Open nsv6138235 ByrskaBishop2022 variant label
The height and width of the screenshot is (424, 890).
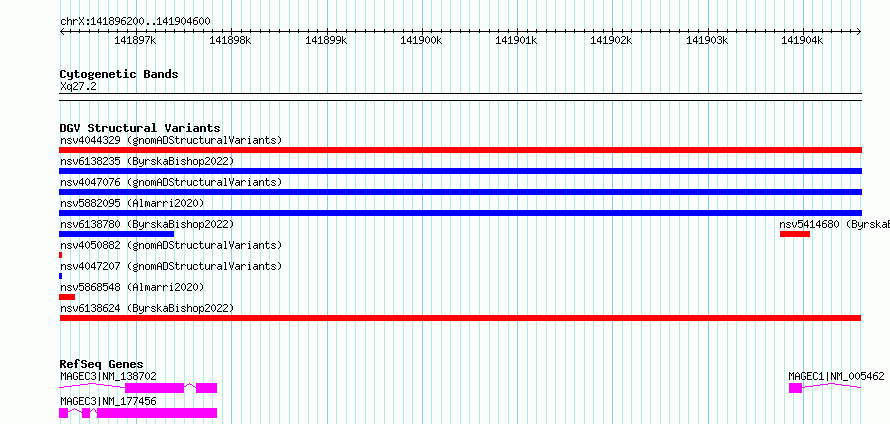click(147, 161)
